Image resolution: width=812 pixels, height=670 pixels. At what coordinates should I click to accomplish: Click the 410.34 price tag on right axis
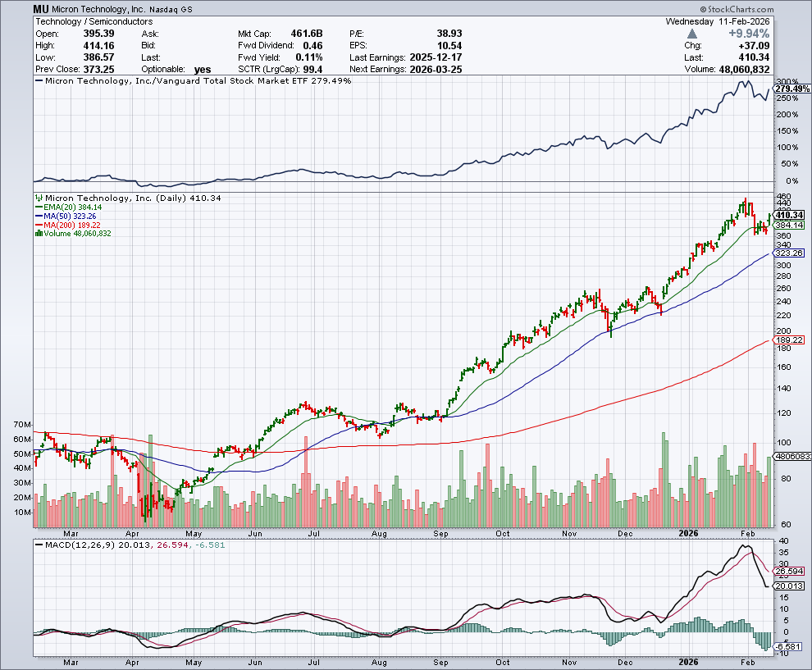(x=789, y=215)
